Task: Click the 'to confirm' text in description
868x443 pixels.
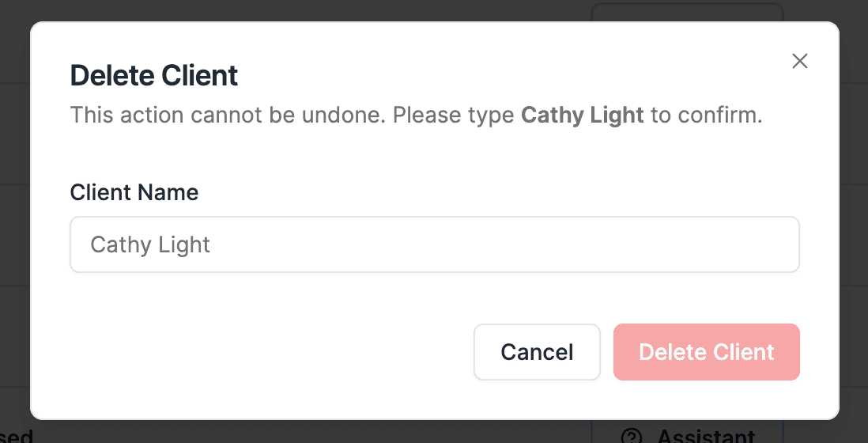Action: pos(706,115)
